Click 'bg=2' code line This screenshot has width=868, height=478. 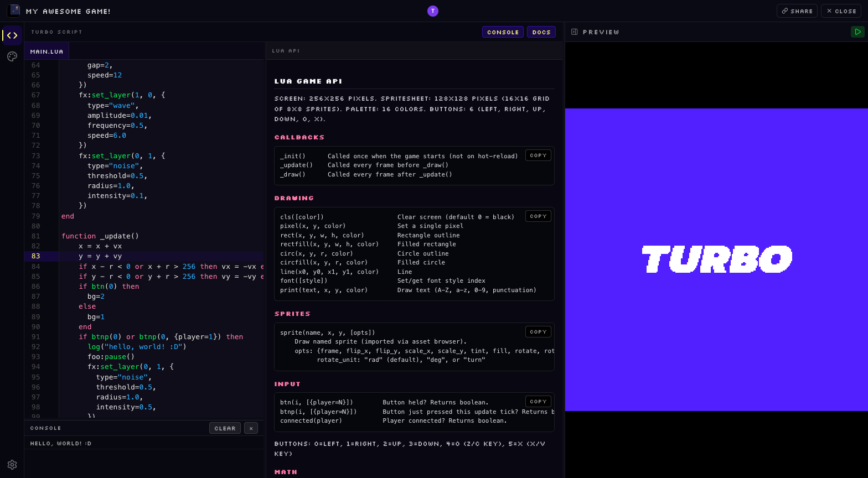tap(96, 297)
